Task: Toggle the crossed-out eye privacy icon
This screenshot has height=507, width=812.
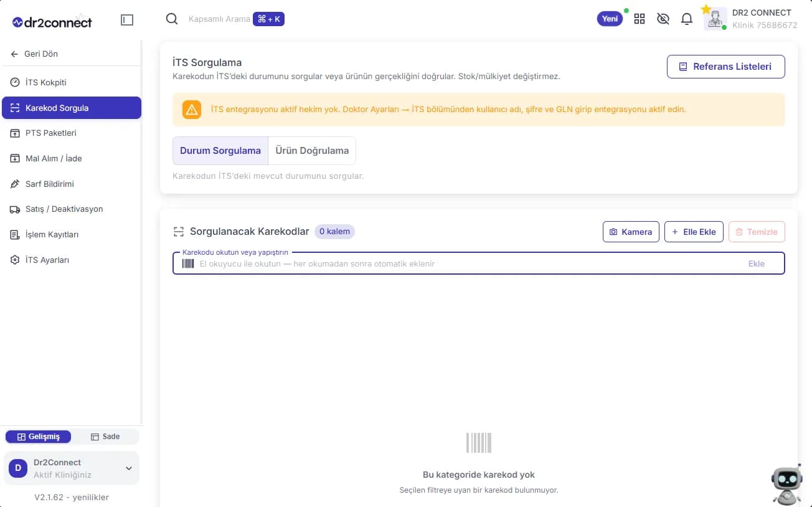Action: point(663,19)
